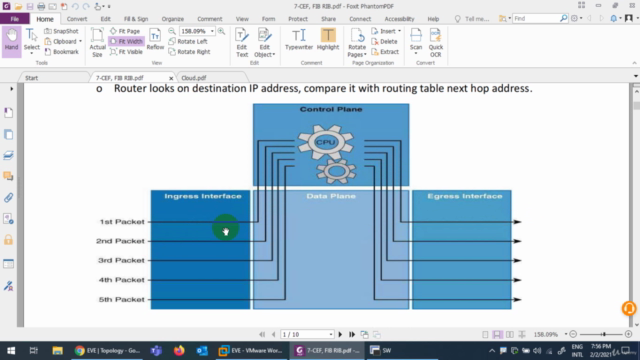This screenshot has height=360, width=640.
Task: Open the zoom percentage dropdown in ribbon
Action: click(x=212, y=31)
